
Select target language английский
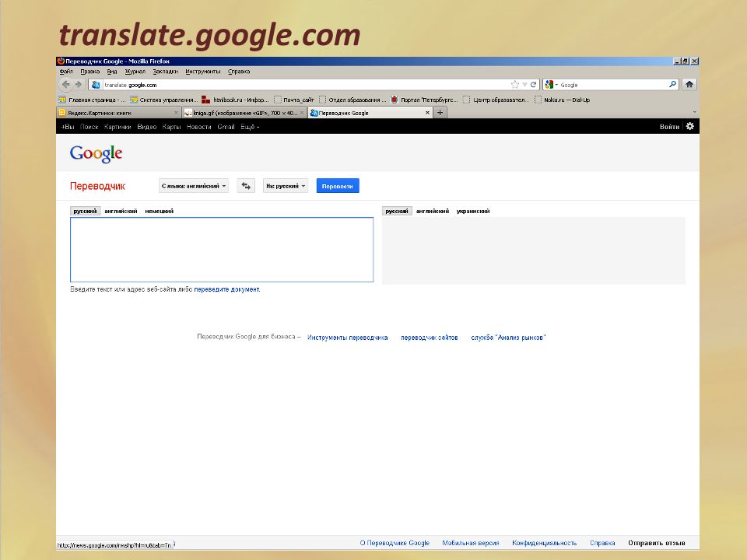[x=433, y=211]
